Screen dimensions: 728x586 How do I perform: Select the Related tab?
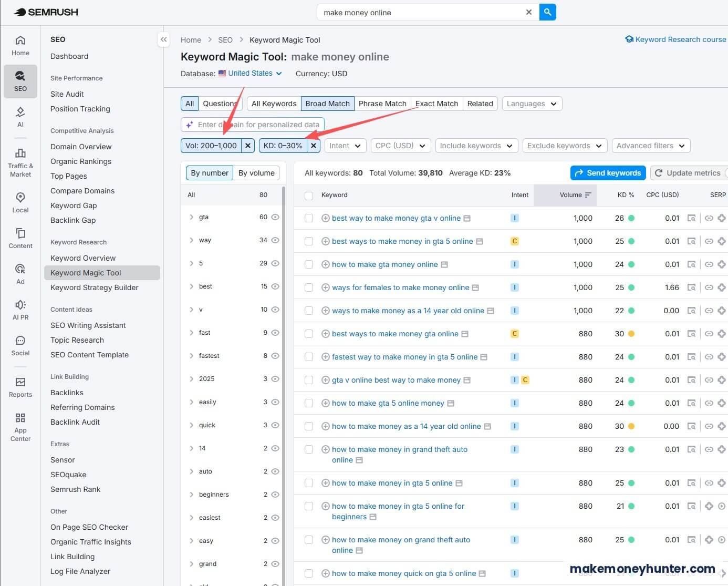pyautogui.click(x=480, y=104)
